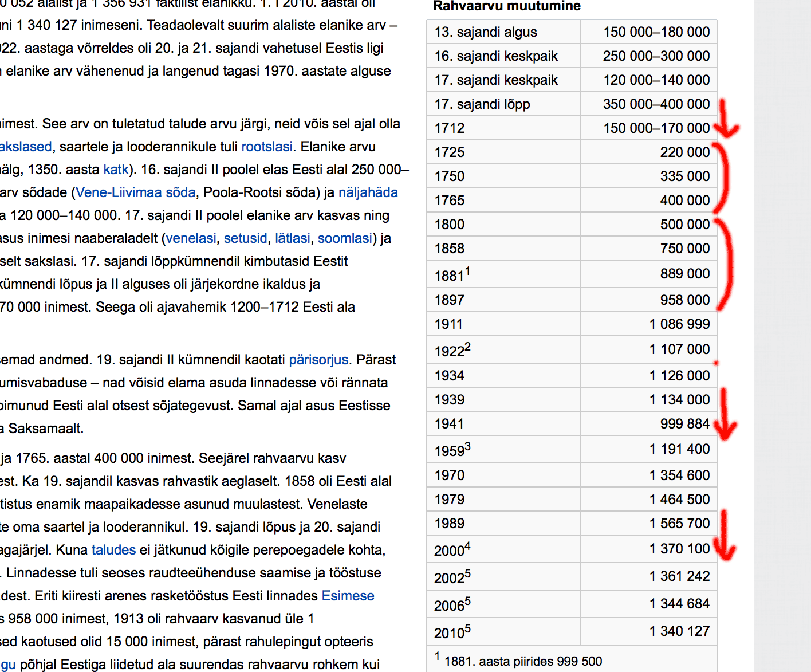Click the population value '1 134 000'
Image resolution: width=811 pixels, height=672 pixels.
(x=680, y=400)
